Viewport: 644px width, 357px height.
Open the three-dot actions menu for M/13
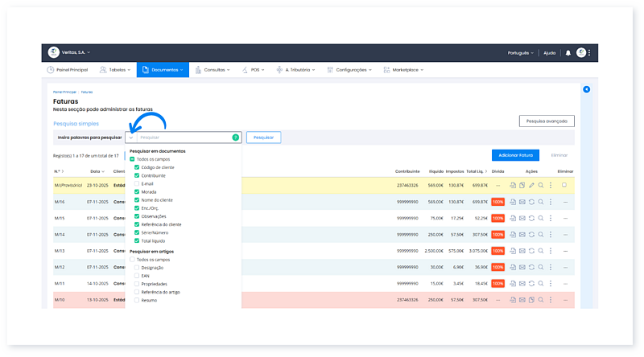(551, 251)
